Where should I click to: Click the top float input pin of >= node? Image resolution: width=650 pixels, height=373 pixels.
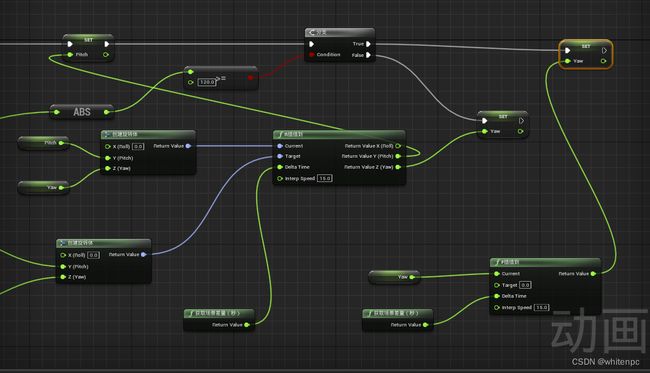[x=190, y=72]
